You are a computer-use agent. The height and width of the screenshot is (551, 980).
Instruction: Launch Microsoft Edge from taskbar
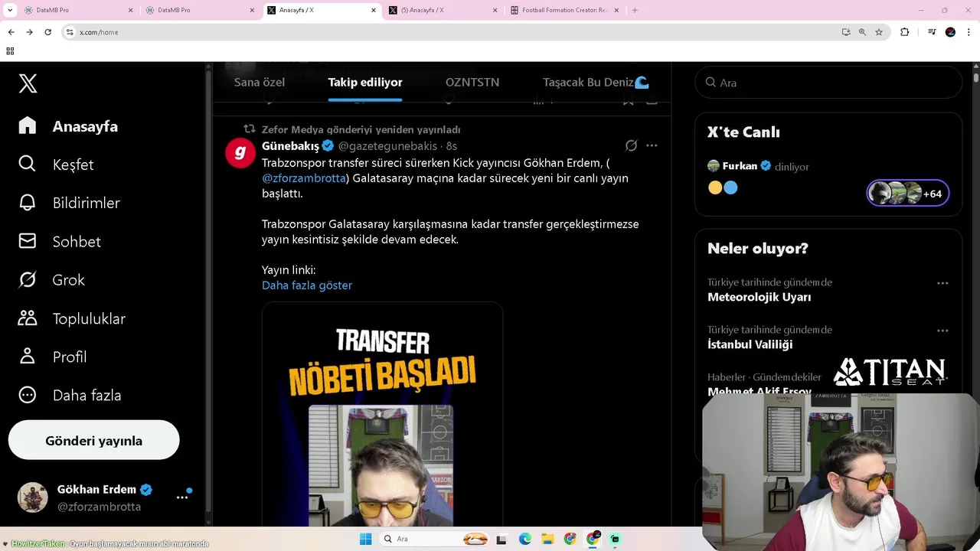[524, 539]
